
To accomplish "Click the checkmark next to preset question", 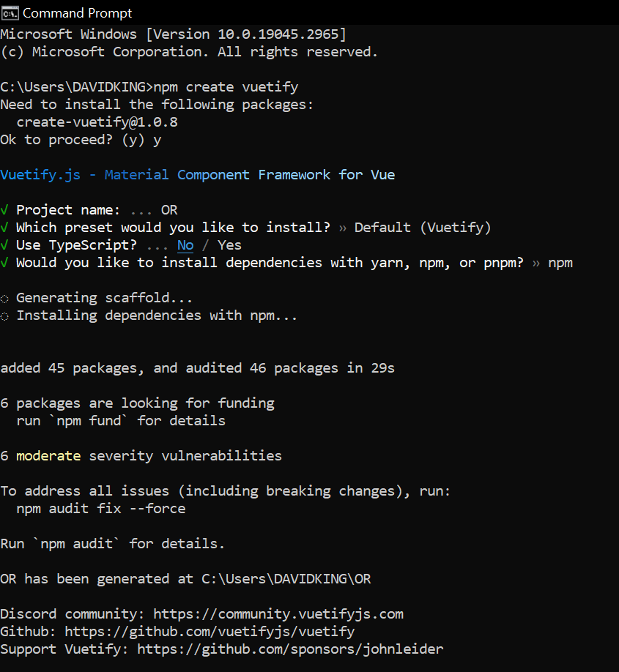I will 4,228.
